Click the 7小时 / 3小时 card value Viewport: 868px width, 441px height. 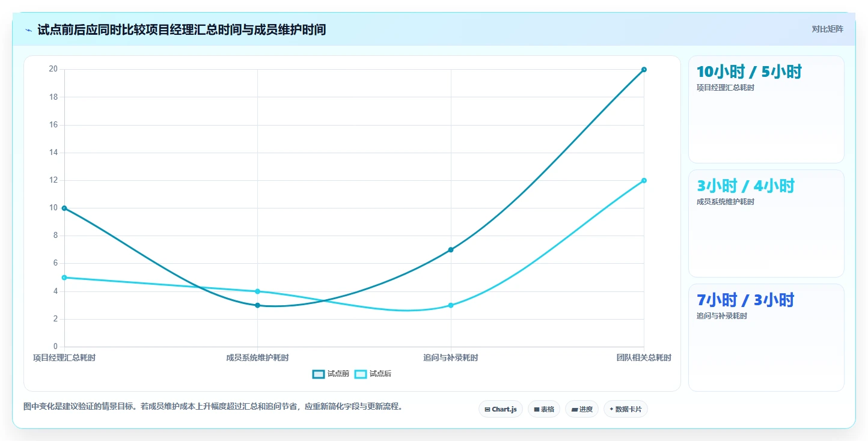tap(745, 300)
